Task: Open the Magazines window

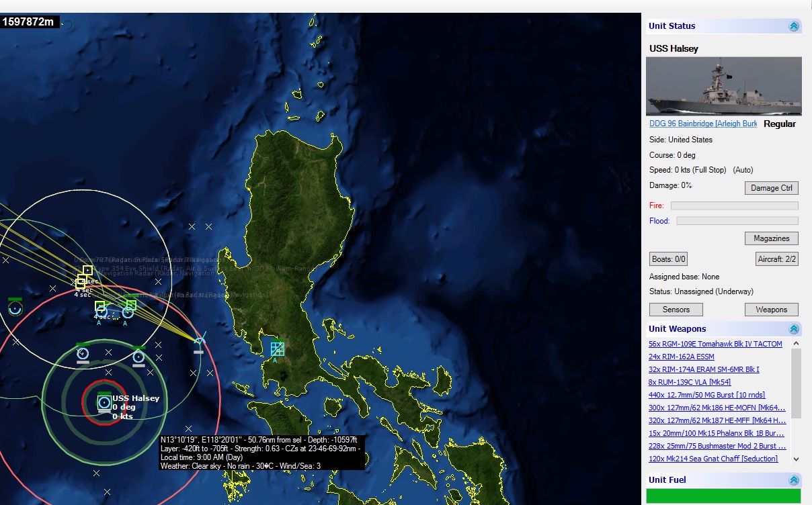Action: [771, 238]
